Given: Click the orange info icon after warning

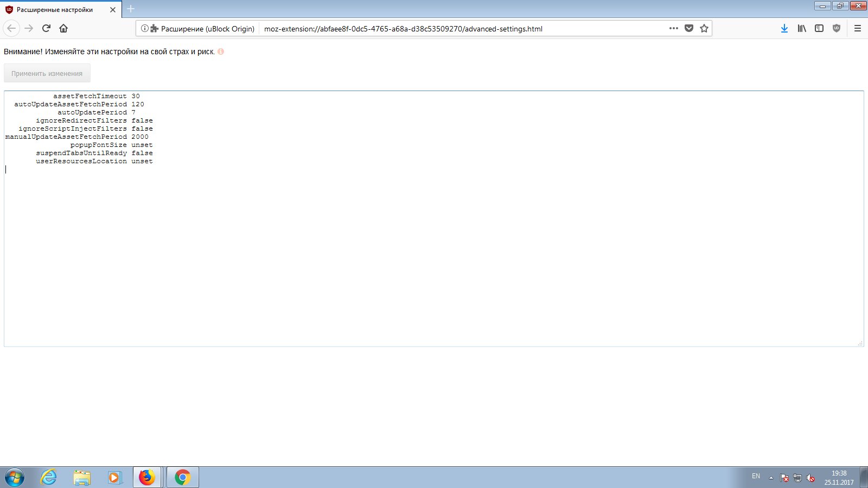Looking at the screenshot, I should [x=221, y=52].
